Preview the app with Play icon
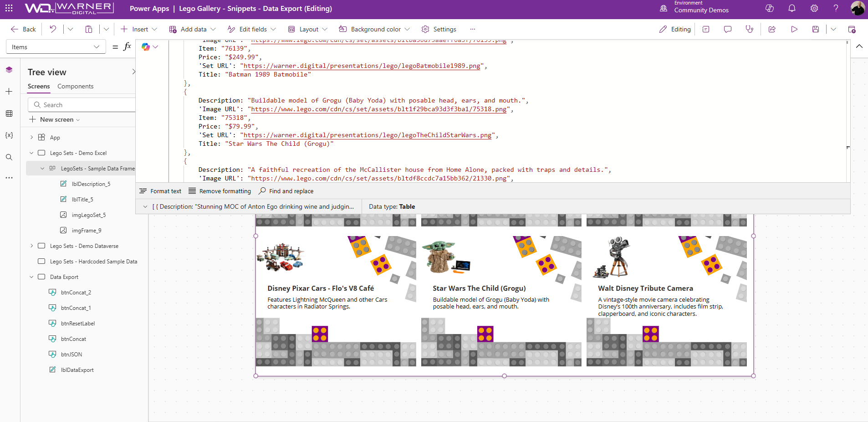The image size is (868, 422). tap(794, 29)
